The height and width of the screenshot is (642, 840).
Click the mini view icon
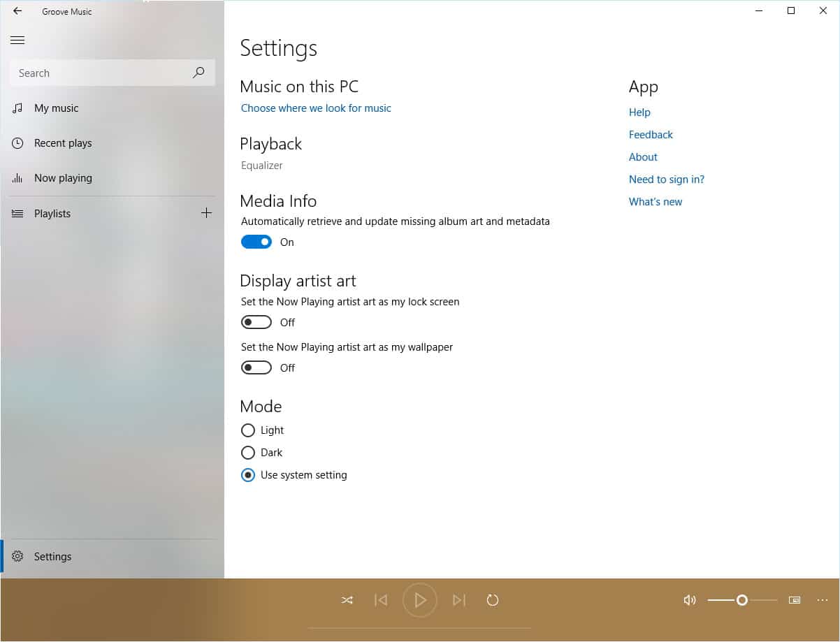coord(795,600)
